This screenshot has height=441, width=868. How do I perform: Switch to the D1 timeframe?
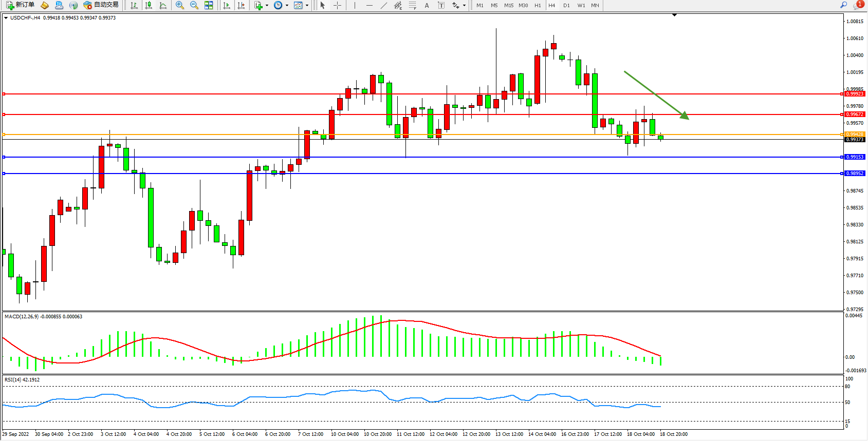[566, 5]
